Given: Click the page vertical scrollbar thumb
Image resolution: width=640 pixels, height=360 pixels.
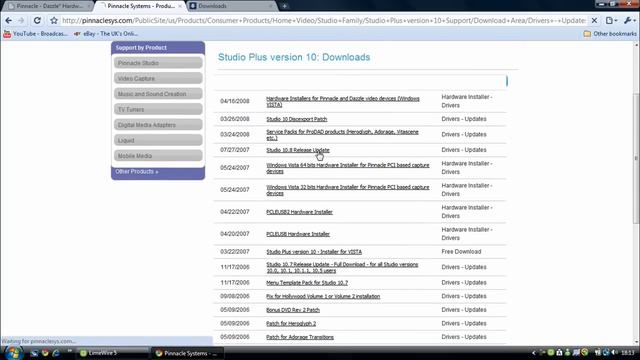Looking at the screenshot, I should pos(636,158).
